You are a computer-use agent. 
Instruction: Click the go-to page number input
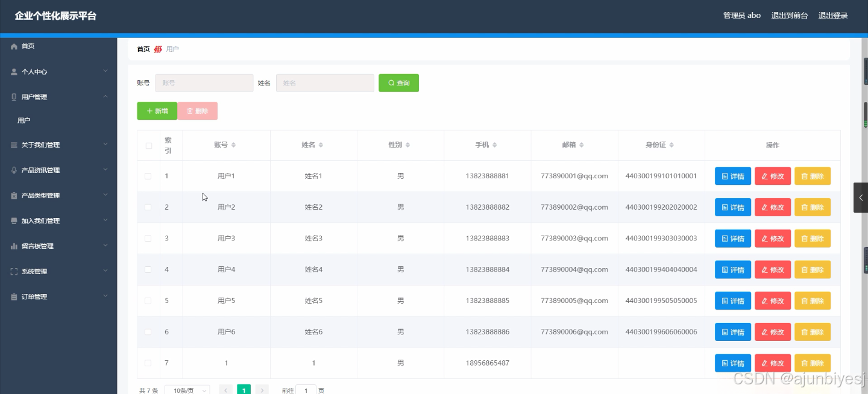306,390
